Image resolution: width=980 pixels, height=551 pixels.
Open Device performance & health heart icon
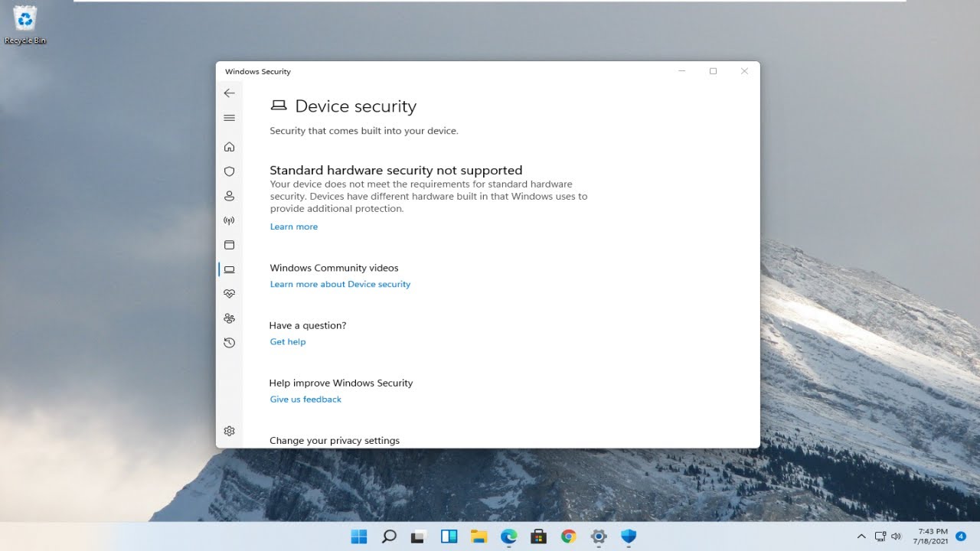pos(229,294)
